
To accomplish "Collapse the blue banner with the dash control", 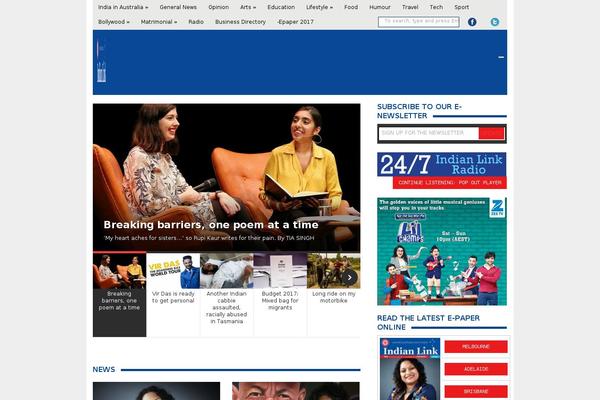I will [501, 57].
